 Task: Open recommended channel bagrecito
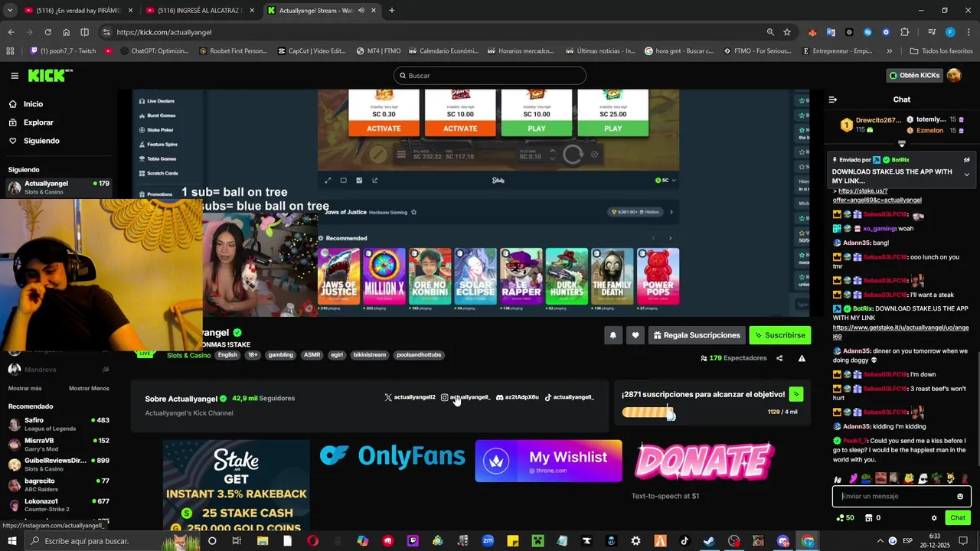pos(58,485)
